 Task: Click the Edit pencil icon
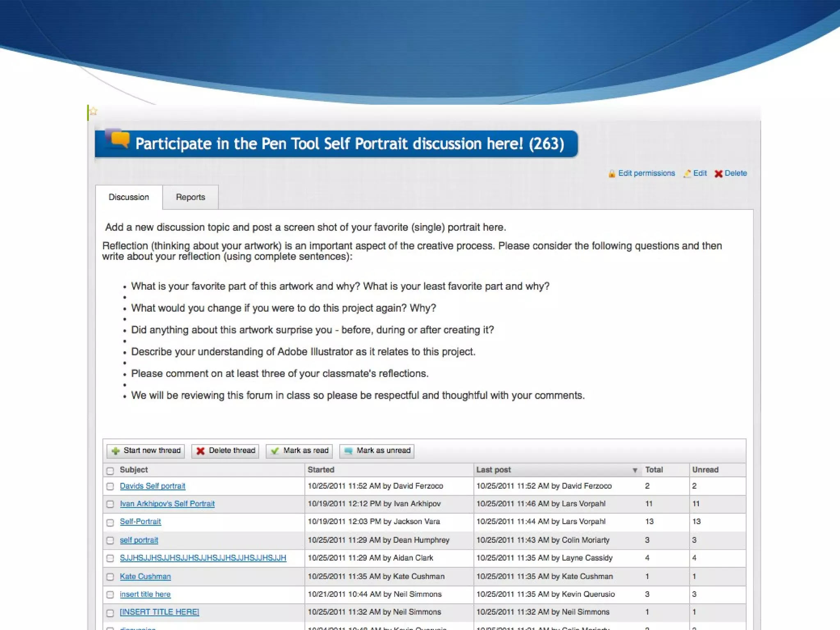(687, 173)
